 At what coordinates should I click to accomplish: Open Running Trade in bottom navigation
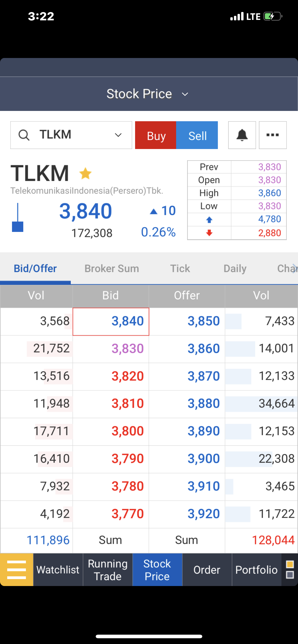(108, 570)
